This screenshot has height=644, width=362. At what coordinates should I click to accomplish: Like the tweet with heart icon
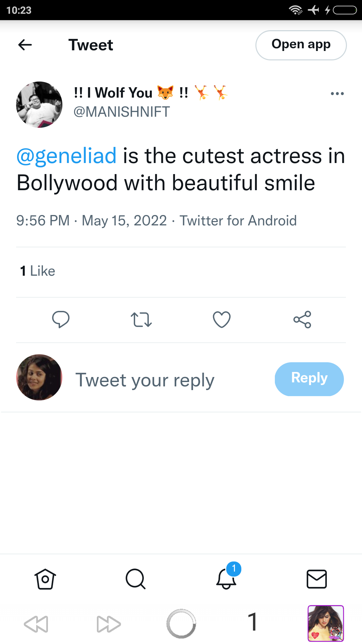[222, 319]
